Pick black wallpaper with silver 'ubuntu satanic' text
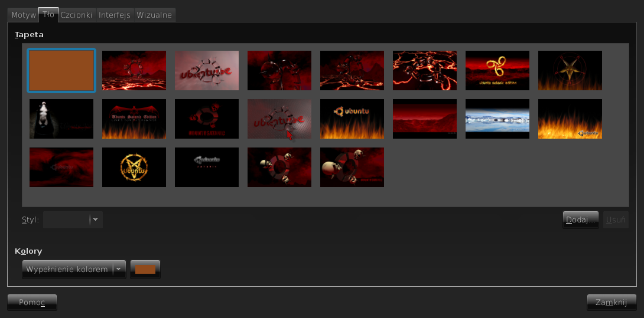Image resolution: width=644 pixels, height=318 pixels. (x=207, y=167)
